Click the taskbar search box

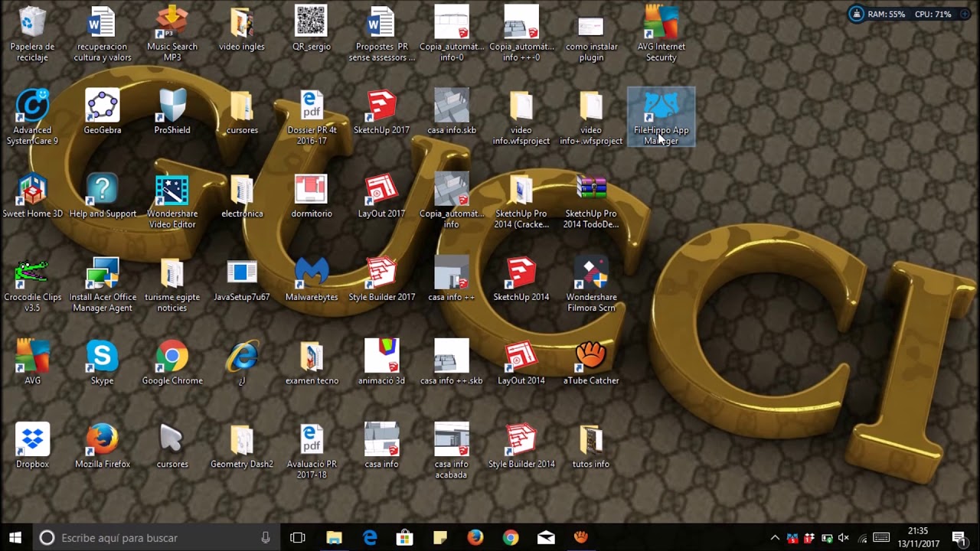pyautogui.click(x=155, y=537)
